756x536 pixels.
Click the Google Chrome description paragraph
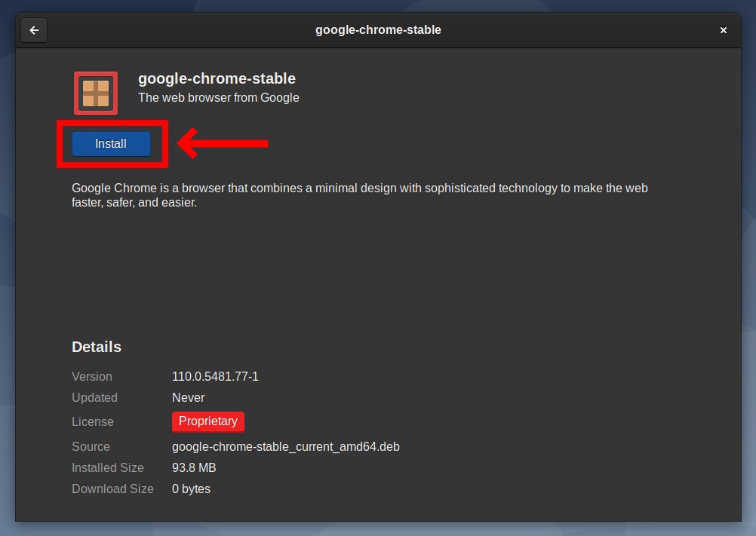click(x=360, y=195)
